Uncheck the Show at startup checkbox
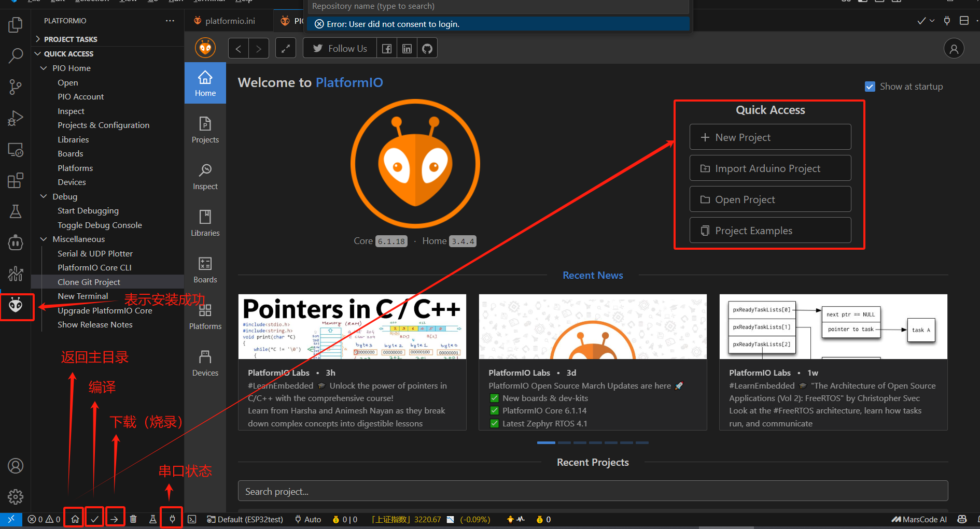980x529 pixels. [870, 87]
